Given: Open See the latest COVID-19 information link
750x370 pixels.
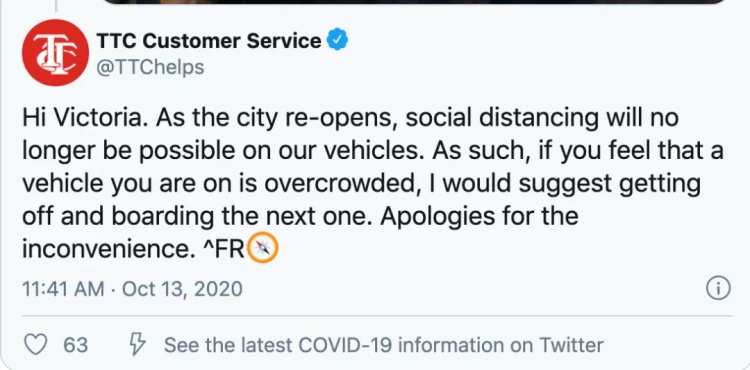Looking at the screenshot, I should point(384,345).
